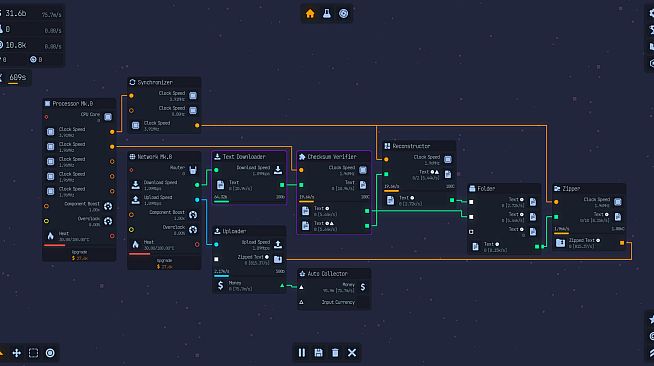
Task: Click Zipper's Clock Speed chip icon
Action: [x=618, y=202]
